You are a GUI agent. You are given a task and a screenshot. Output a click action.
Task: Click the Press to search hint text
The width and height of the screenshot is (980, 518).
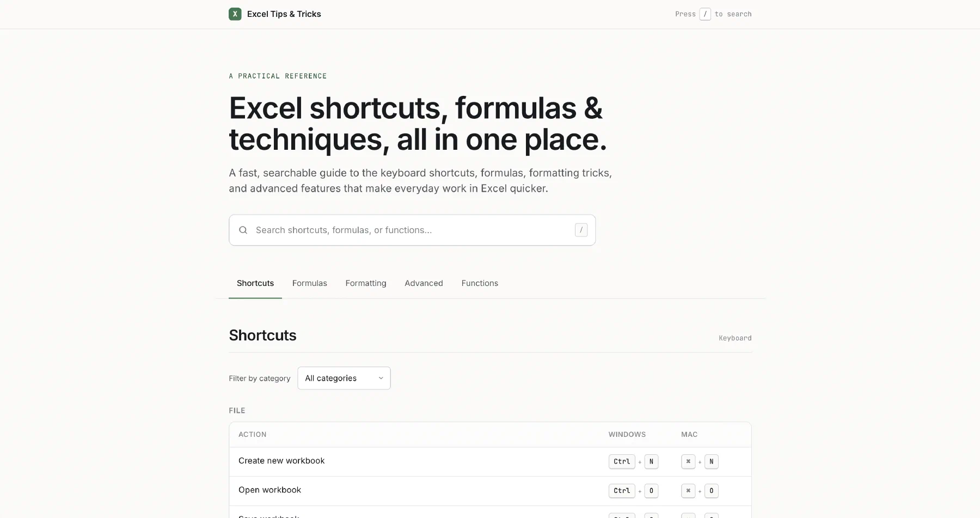tap(713, 14)
